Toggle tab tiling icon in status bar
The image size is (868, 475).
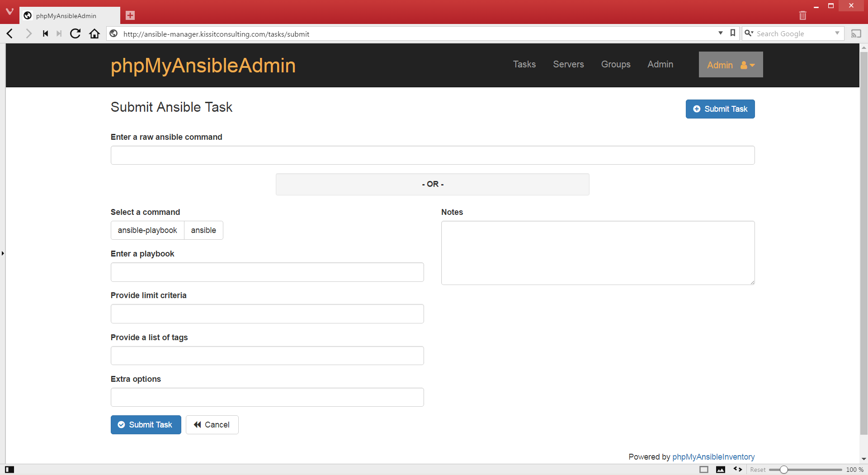click(x=704, y=470)
